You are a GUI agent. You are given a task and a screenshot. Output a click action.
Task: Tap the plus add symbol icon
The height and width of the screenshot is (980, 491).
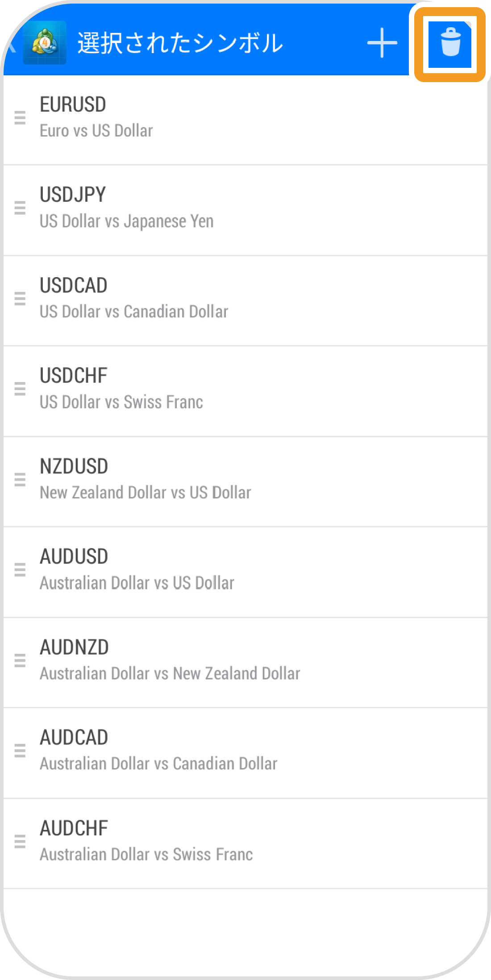click(x=382, y=43)
